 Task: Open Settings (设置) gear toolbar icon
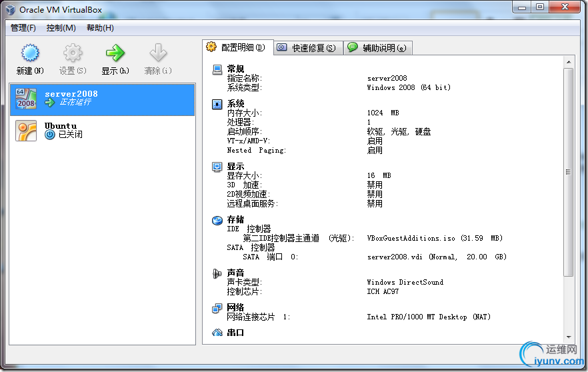click(x=73, y=53)
